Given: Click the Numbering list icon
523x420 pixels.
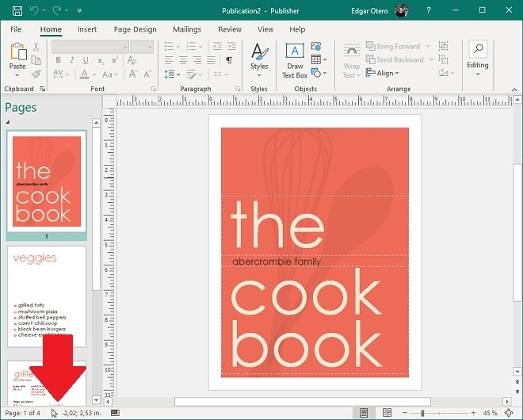Looking at the screenshot, I should (x=191, y=47).
